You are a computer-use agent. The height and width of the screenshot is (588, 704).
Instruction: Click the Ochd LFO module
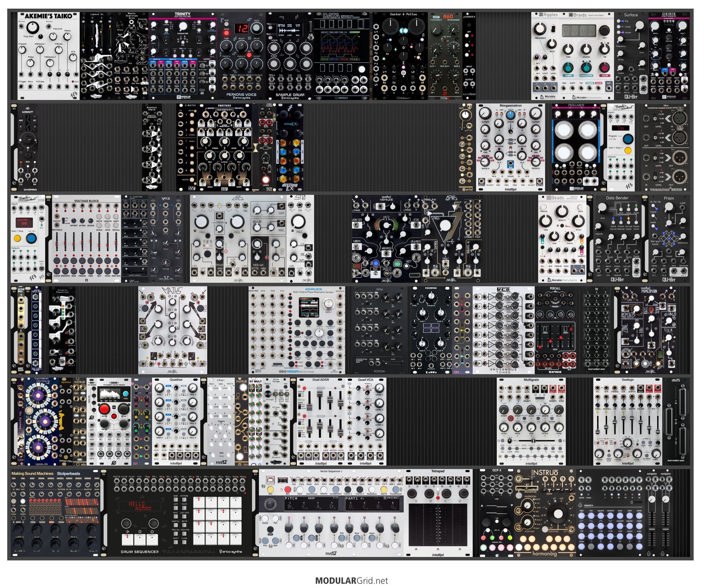click(466, 148)
